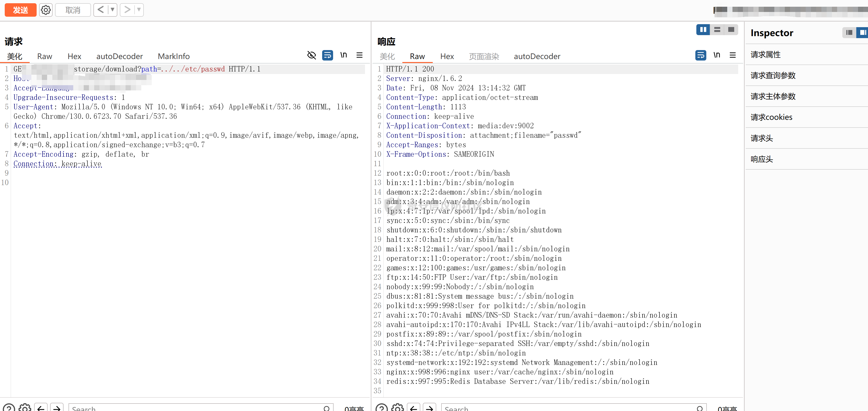Open response panel hamburger options menu
Viewport: 868px width, 411px height.
[732, 55]
